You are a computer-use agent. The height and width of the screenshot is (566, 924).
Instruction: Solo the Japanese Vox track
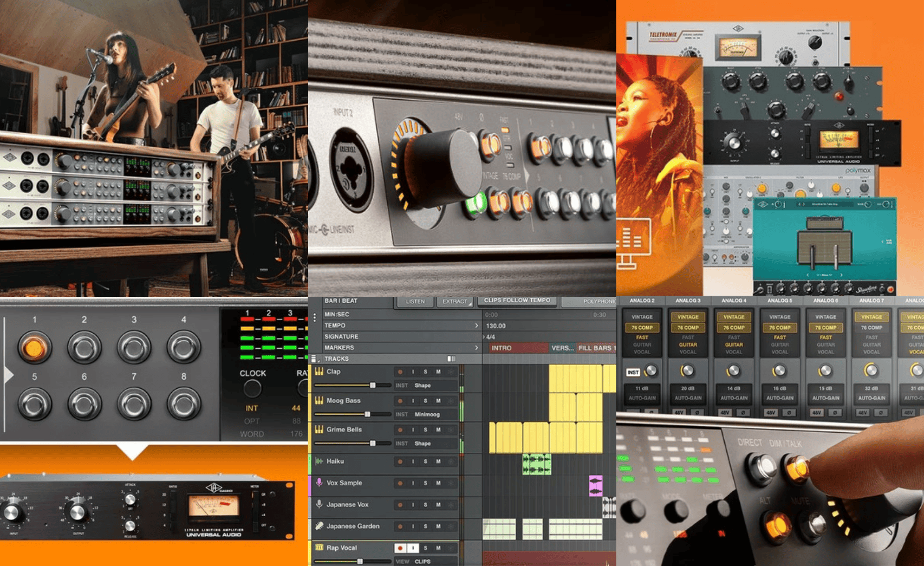425,505
